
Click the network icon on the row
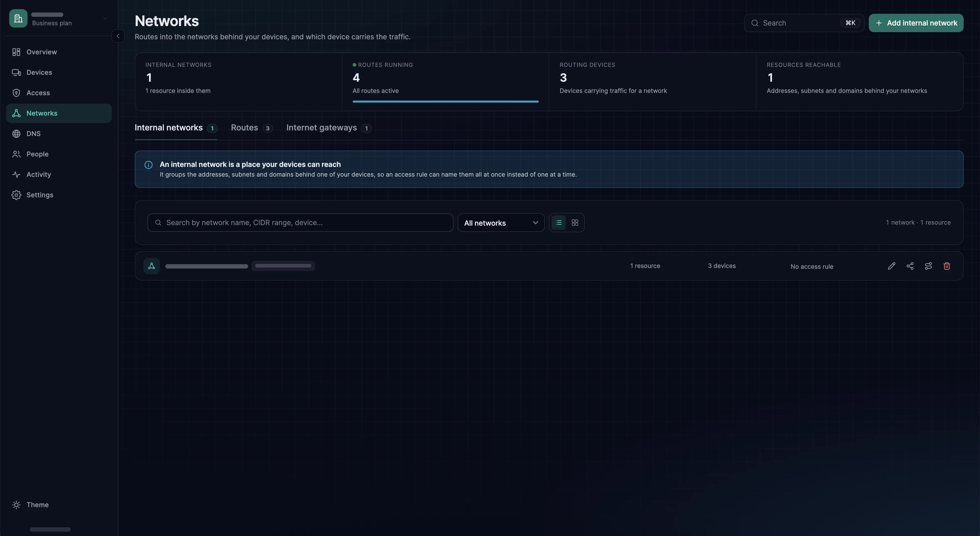click(x=151, y=266)
